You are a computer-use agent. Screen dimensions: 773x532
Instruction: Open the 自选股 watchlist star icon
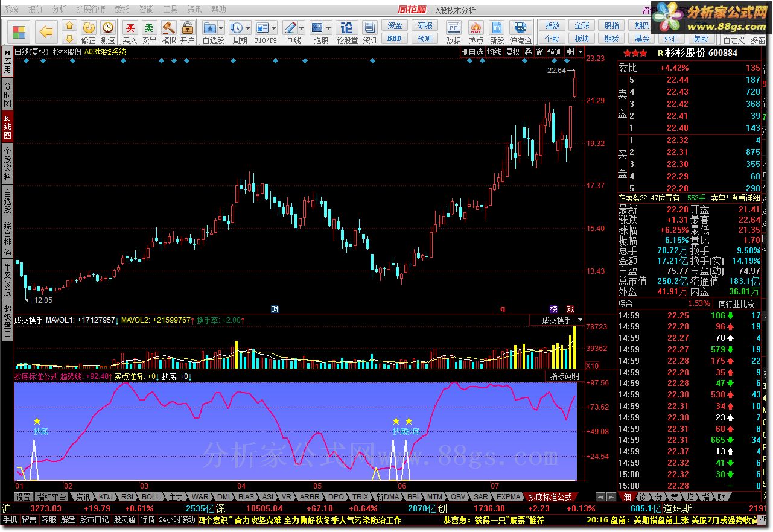click(209, 28)
